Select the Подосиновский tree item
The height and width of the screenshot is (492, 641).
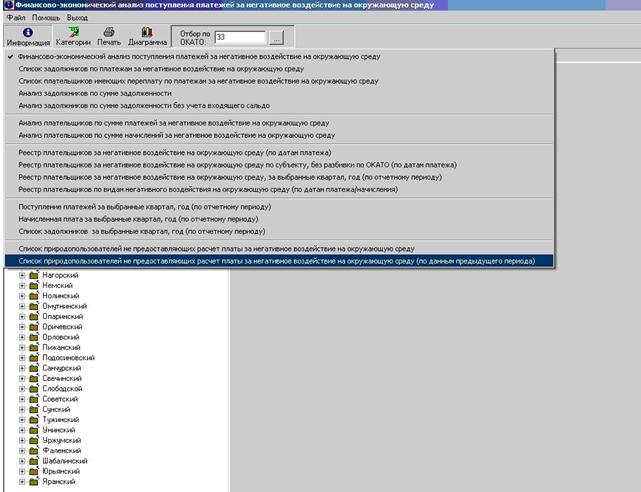pos(68,358)
